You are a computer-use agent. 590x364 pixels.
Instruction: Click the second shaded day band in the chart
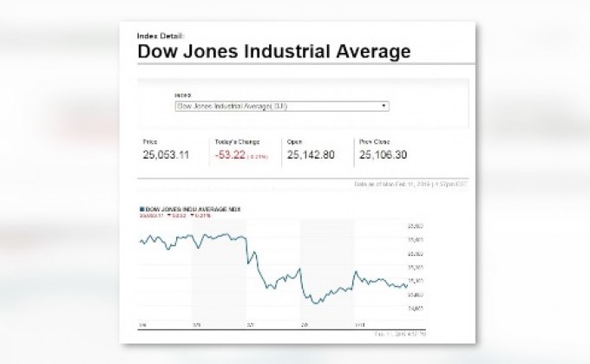[327, 270]
